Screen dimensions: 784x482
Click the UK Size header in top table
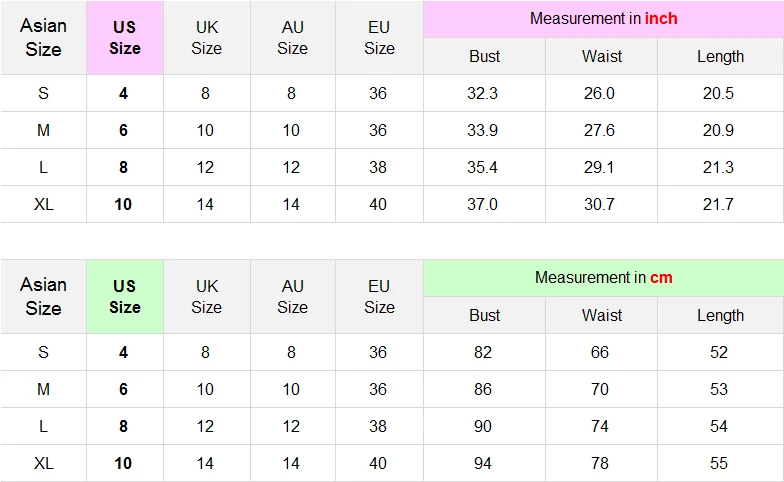tap(206, 38)
